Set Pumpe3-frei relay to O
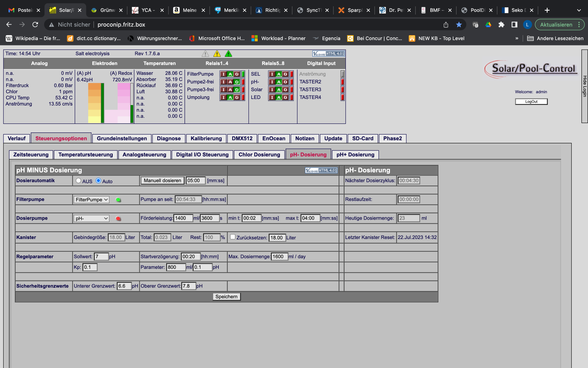The width and height of the screenshot is (588, 368). (237, 90)
